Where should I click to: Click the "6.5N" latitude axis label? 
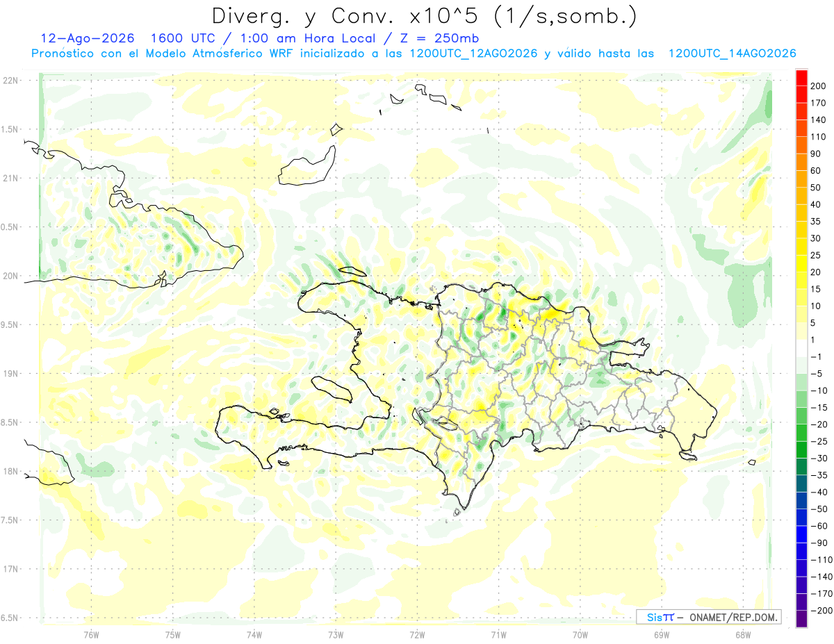point(10,618)
